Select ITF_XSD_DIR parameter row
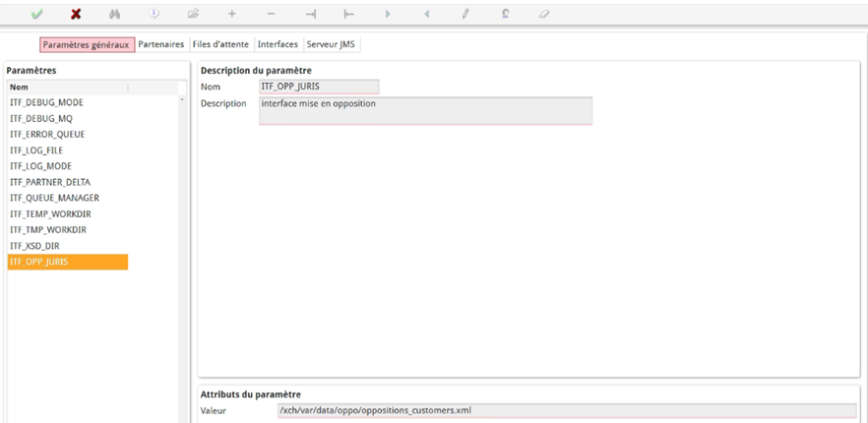 tap(35, 245)
